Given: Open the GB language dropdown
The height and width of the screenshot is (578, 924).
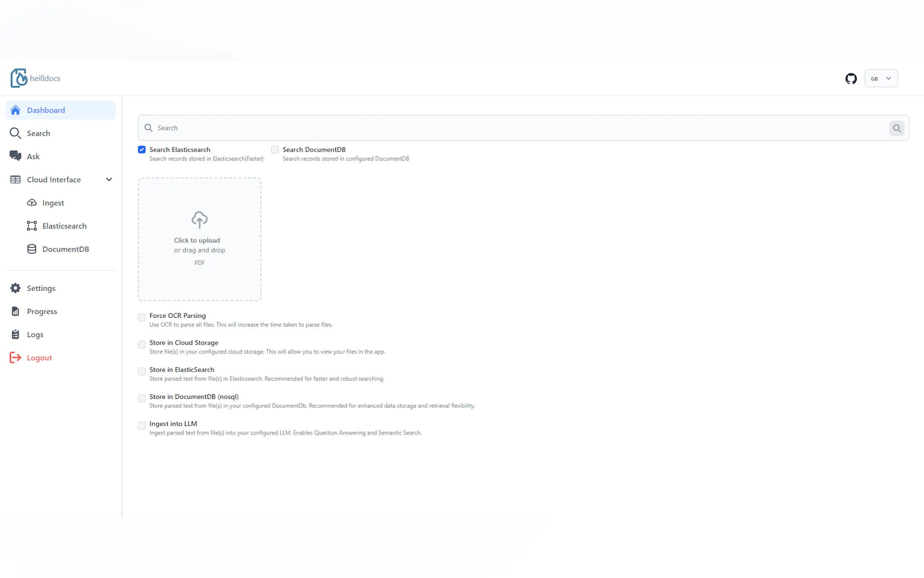Looking at the screenshot, I should click(880, 79).
